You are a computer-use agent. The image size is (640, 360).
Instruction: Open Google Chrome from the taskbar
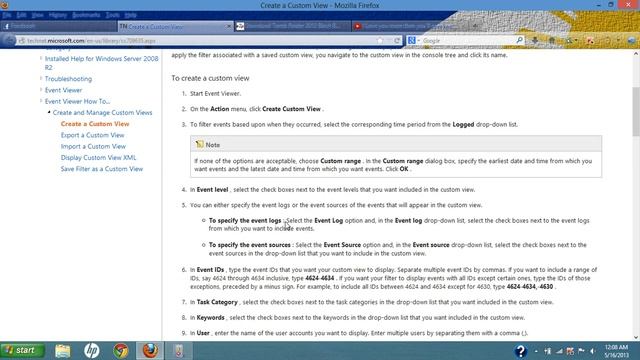click(x=121, y=351)
